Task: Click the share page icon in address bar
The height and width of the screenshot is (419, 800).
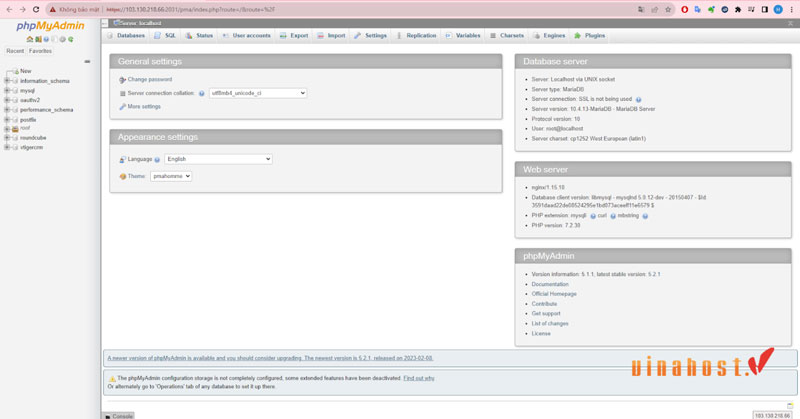Action: coord(655,10)
